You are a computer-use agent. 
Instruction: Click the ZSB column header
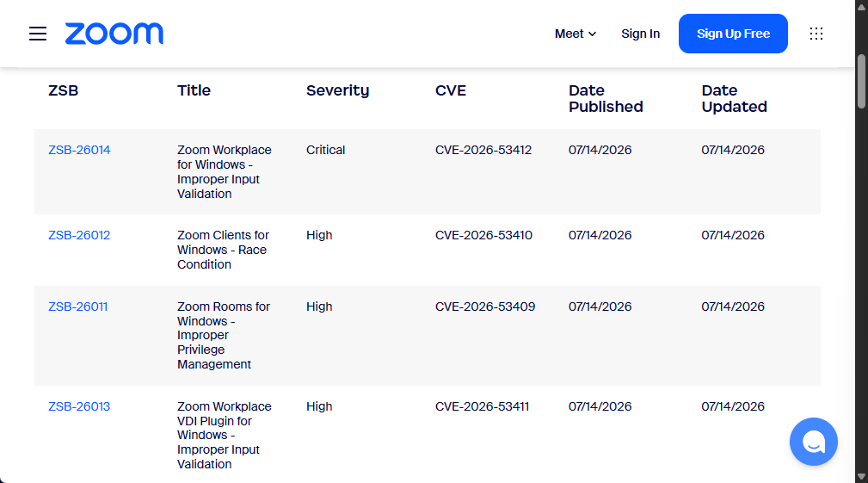(x=63, y=90)
